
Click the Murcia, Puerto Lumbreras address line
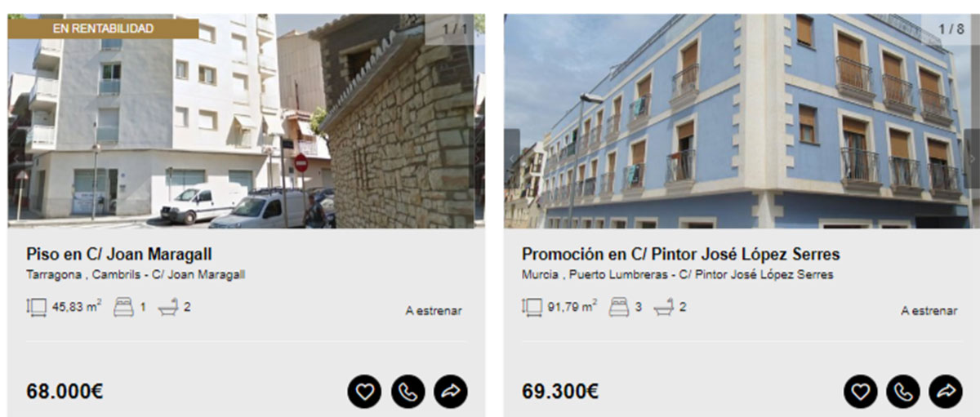pyautogui.click(x=678, y=275)
